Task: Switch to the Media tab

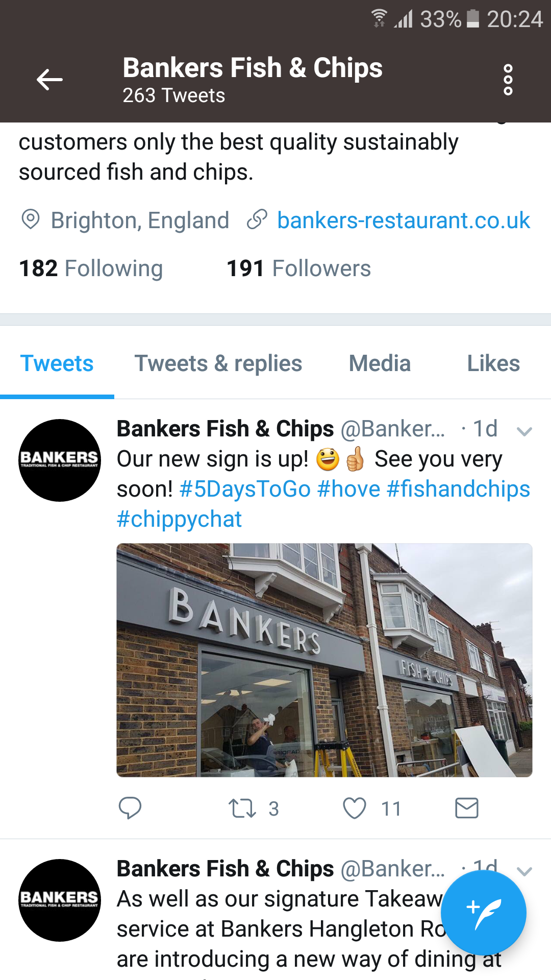Action: click(x=380, y=363)
